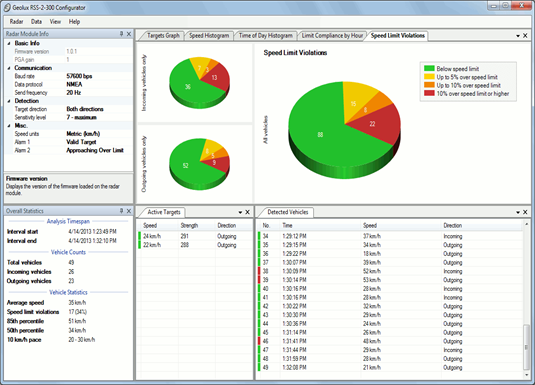
Task: Close the Overall Statistics panel
Action: click(x=129, y=211)
